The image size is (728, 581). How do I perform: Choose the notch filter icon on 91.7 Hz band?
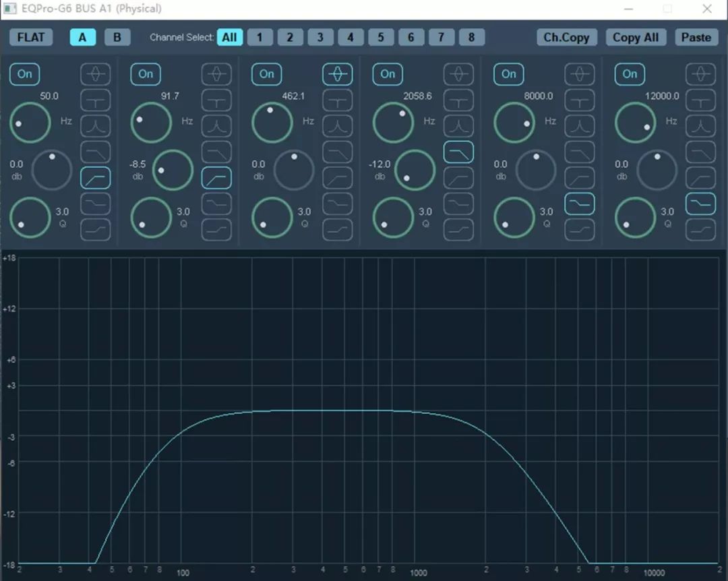[x=216, y=100]
